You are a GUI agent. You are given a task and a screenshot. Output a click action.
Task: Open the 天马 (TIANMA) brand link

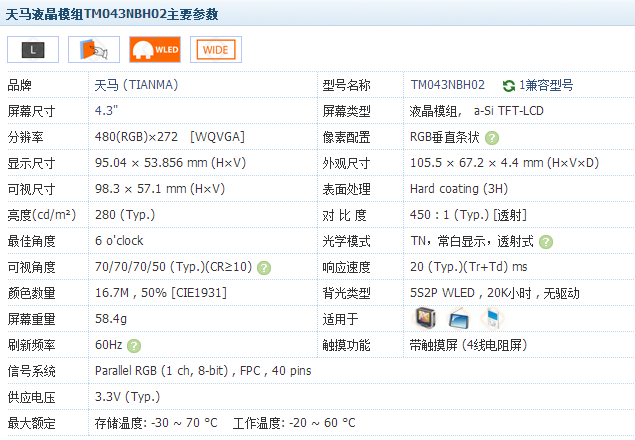136,85
